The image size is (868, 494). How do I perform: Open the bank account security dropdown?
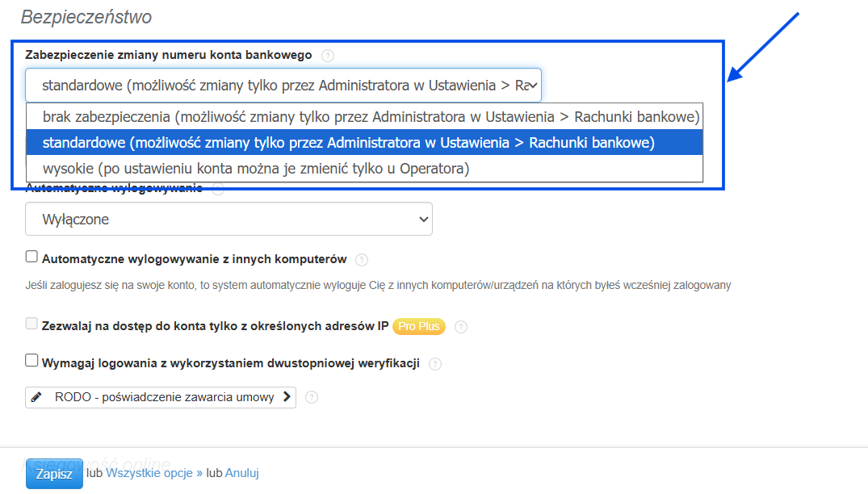coord(283,86)
